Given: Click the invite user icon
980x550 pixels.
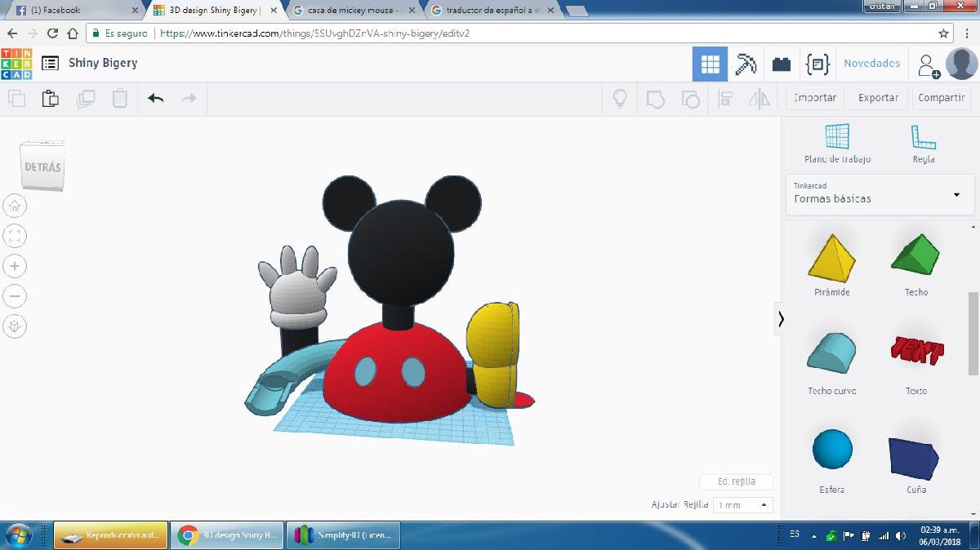Looking at the screenshot, I should 929,65.
